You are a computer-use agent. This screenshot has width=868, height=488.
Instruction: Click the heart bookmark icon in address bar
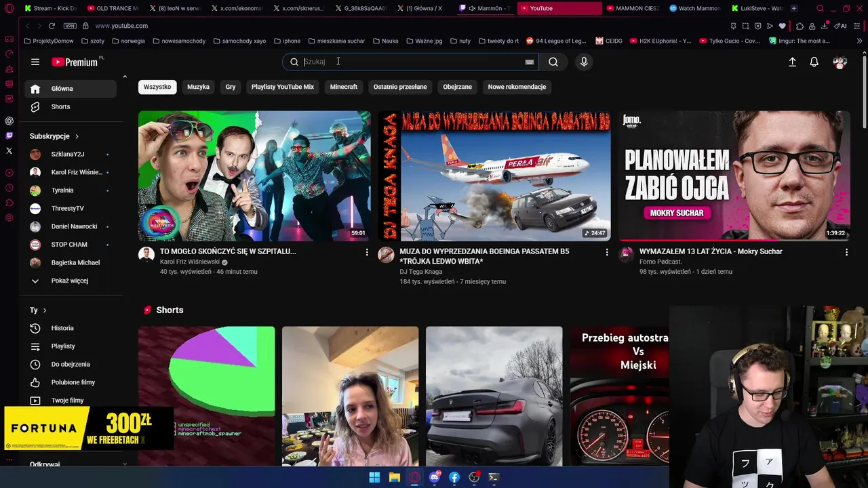tap(782, 26)
